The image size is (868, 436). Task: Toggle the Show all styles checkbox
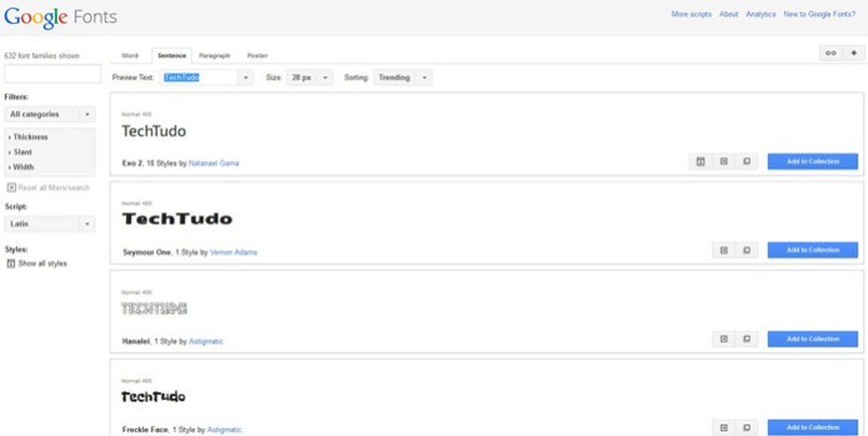(x=11, y=264)
